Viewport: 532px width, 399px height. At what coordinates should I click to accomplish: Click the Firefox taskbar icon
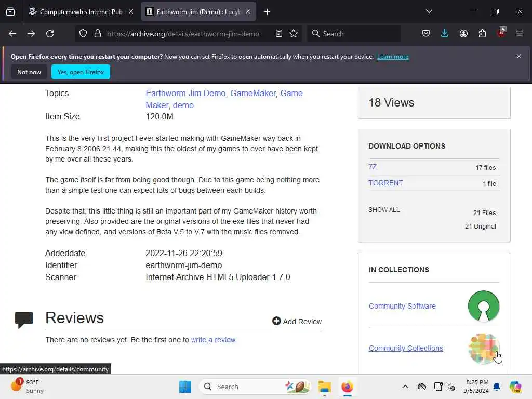(x=347, y=387)
